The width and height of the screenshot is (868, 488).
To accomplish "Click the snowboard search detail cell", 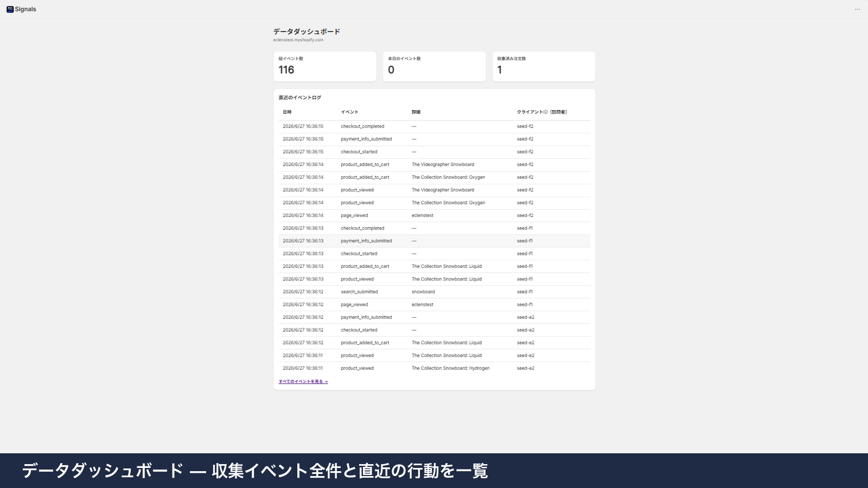I will (x=423, y=292).
